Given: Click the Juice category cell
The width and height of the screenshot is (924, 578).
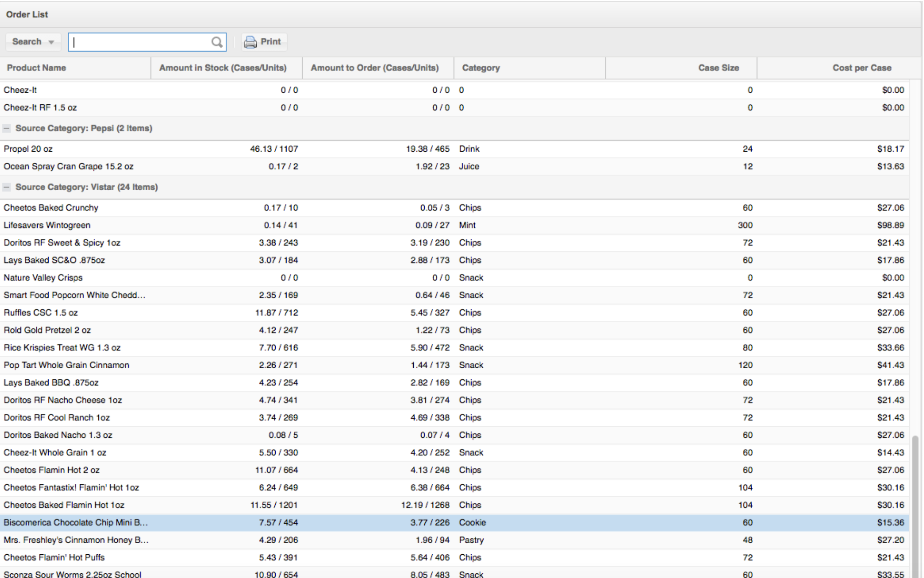Looking at the screenshot, I should [x=469, y=166].
